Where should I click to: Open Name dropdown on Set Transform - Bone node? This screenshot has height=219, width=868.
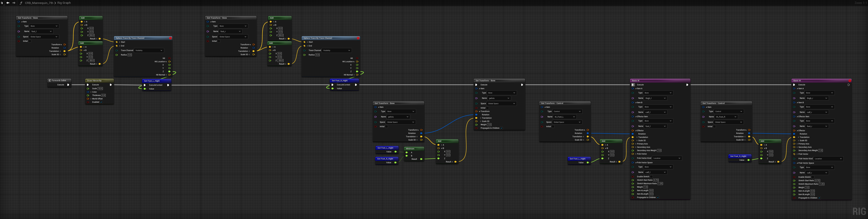[x=499, y=98]
